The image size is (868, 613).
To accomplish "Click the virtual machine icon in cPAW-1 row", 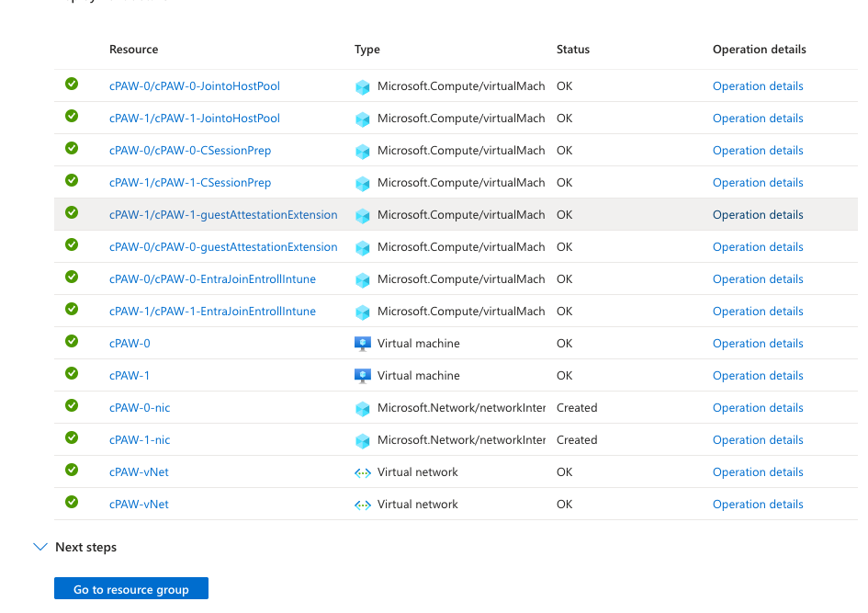I will point(363,376).
